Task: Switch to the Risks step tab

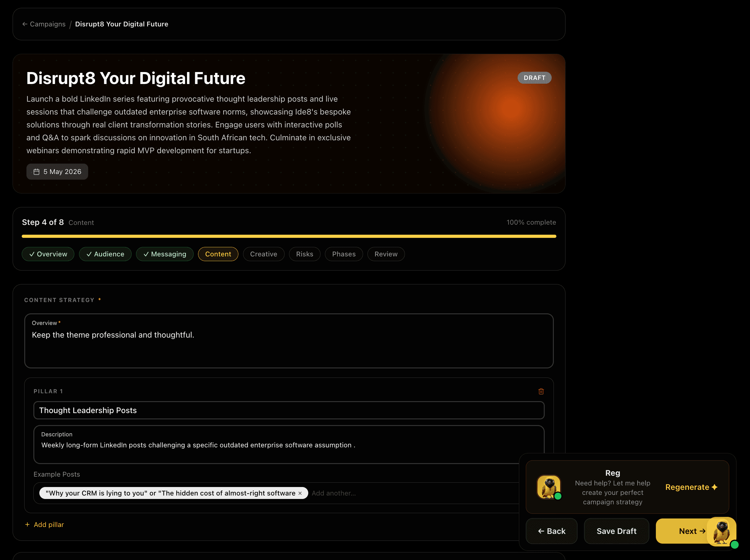Action: 304,254
